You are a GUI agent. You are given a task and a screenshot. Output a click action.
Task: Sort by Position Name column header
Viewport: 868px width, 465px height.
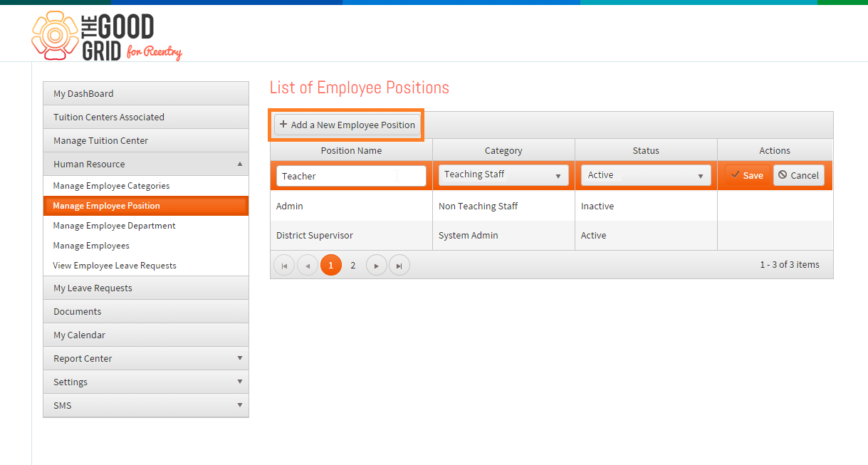pyautogui.click(x=351, y=150)
